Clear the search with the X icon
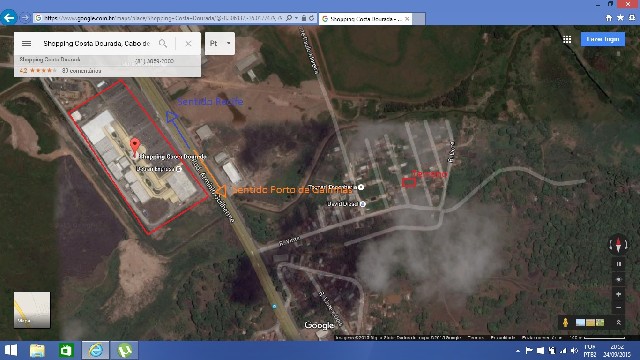The width and height of the screenshot is (640, 360). click(188, 43)
